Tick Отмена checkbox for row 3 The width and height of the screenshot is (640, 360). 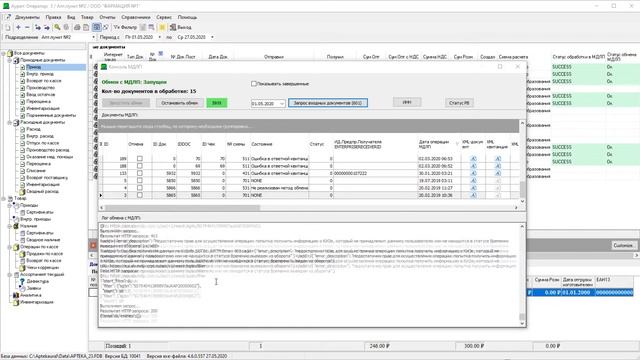(140, 196)
